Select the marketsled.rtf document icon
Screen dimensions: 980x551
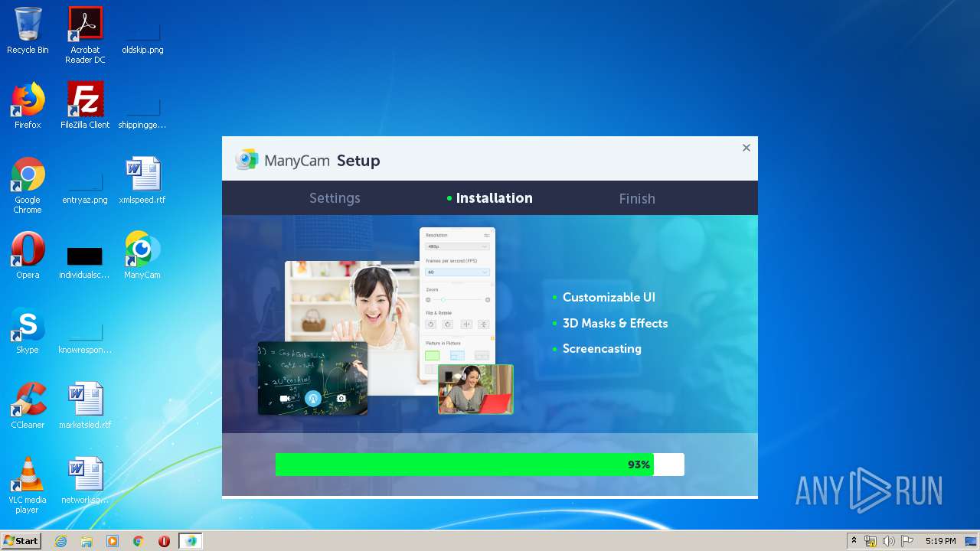[85, 406]
